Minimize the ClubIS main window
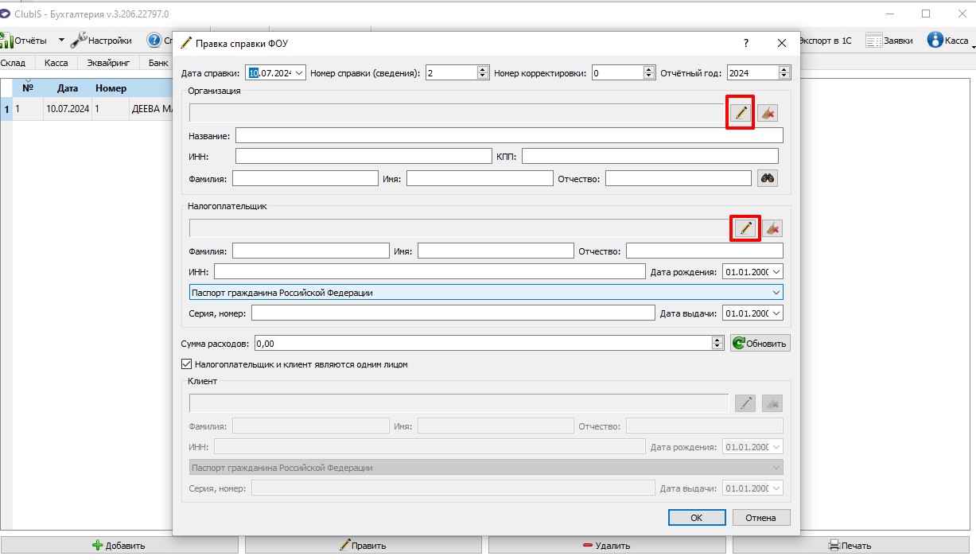This screenshot has width=976, height=560. point(889,14)
